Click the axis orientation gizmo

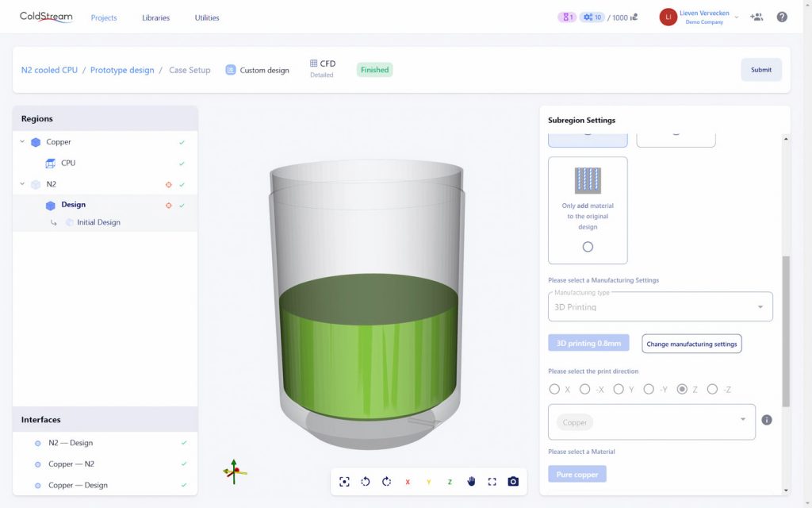[x=234, y=471]
